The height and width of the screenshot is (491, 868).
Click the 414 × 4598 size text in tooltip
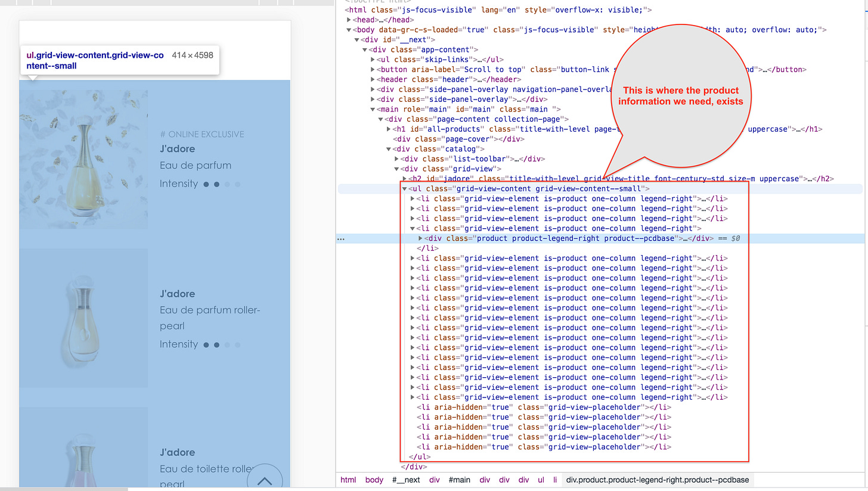[x=192, y=55]
